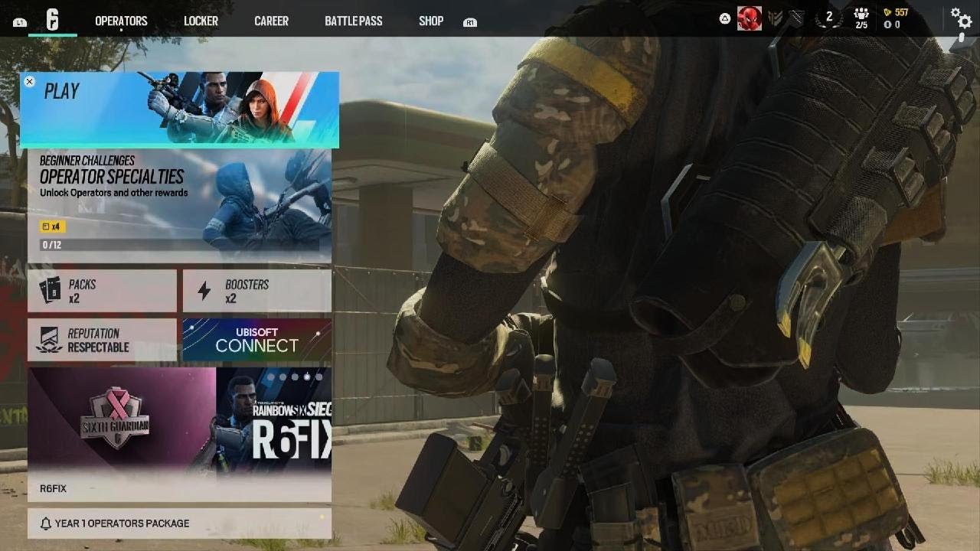Image resolution: width=980 pixels, height=551 pixels.
Task: Open Beginner Challenges Operator Specialties tile
Action: coord(179,205)
